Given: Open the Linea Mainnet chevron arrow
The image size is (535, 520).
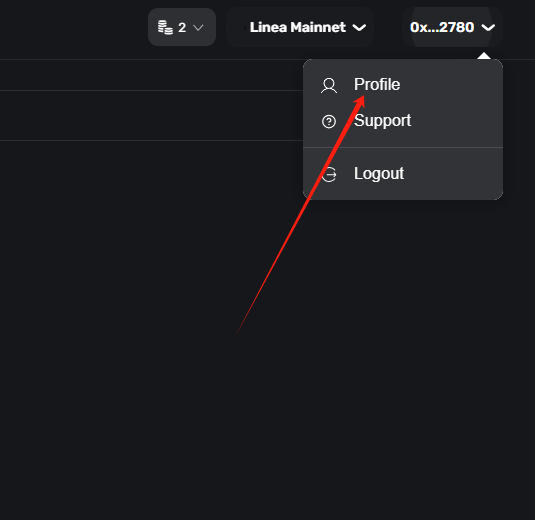Looking at the screenshot, I should 359,27.
